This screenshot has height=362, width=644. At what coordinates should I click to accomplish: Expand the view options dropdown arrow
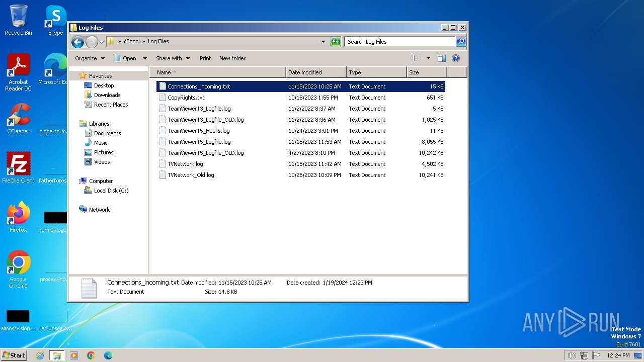428,58
